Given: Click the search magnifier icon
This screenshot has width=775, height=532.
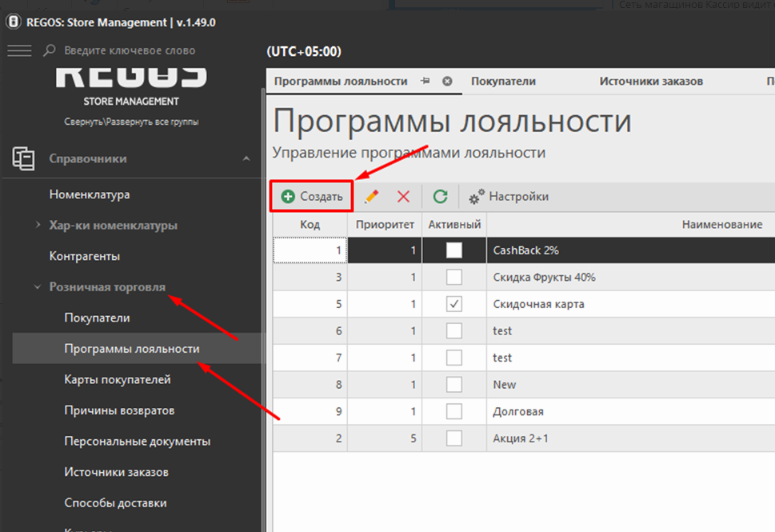Looking at the screenshot, I should click(x=50, y=50).
